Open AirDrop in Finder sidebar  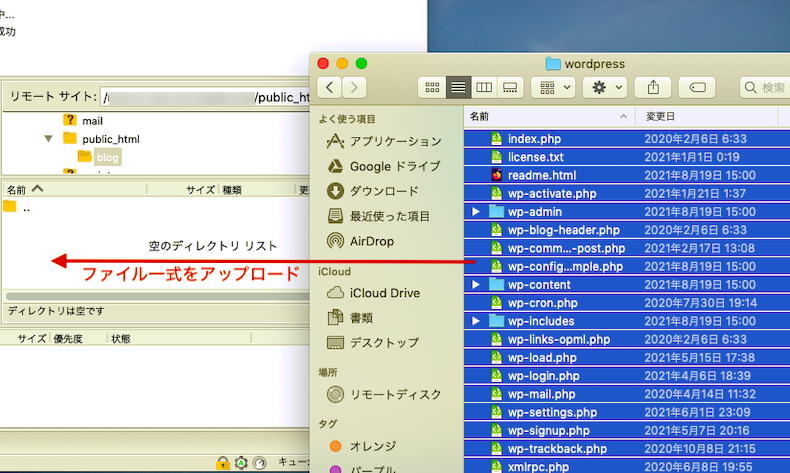(360, 241)
